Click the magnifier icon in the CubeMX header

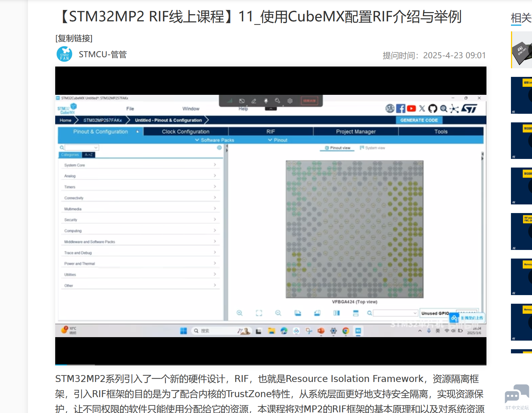point(444,109)
